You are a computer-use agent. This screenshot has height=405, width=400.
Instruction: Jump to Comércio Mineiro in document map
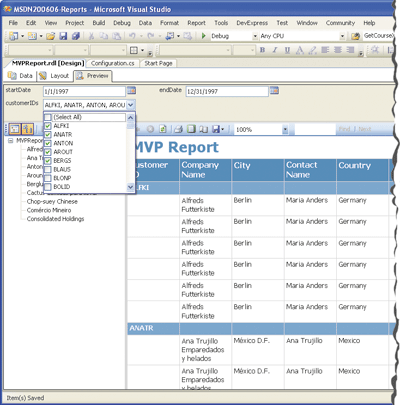(x=49, y=210)
